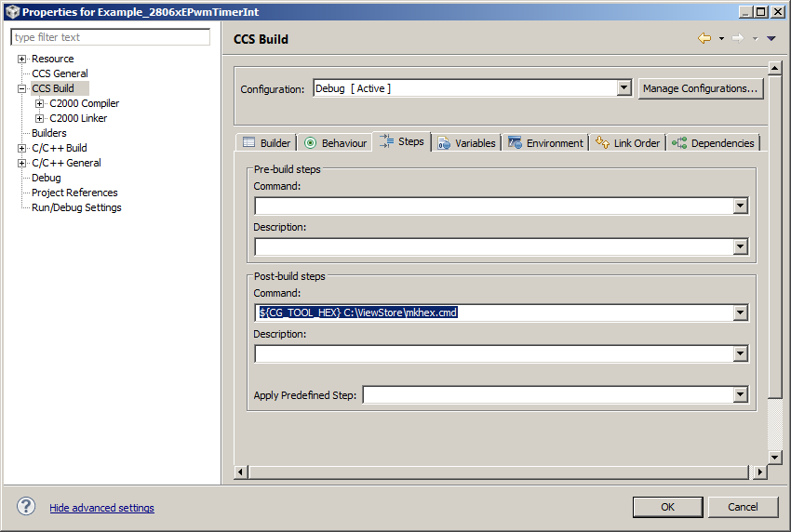Select Run/Debug Settings in the tree
791x532 pixels.
(76, 207)
